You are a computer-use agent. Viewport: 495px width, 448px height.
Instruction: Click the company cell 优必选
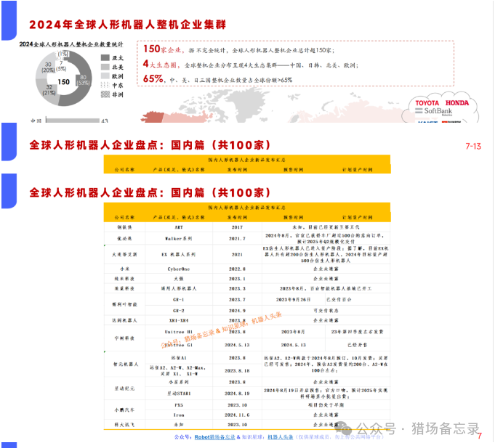[x=125, y=239]
